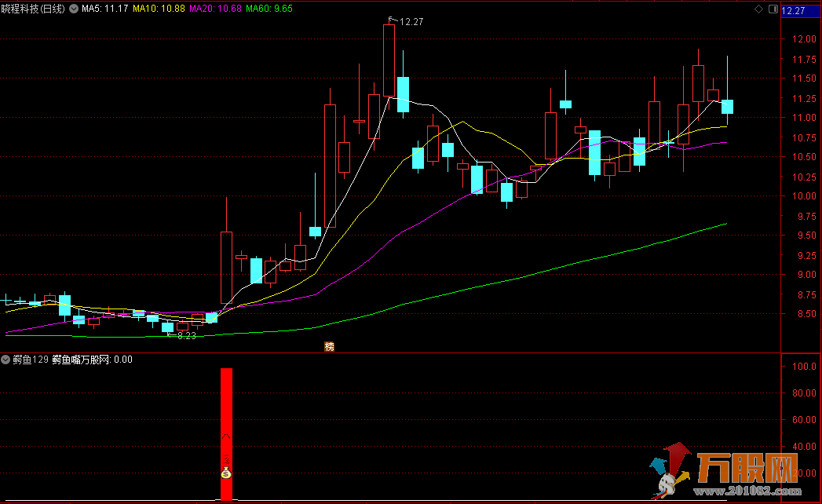Viewport: 822px width, 504px height.
Task: Click the MA60: 9.65 label
Action: point(269,9)
